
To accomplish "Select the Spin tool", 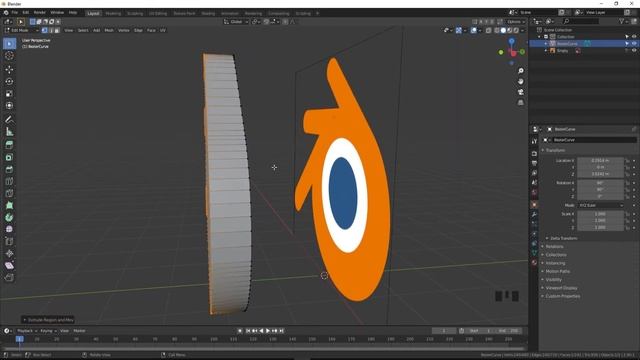I will coord(9,217).
